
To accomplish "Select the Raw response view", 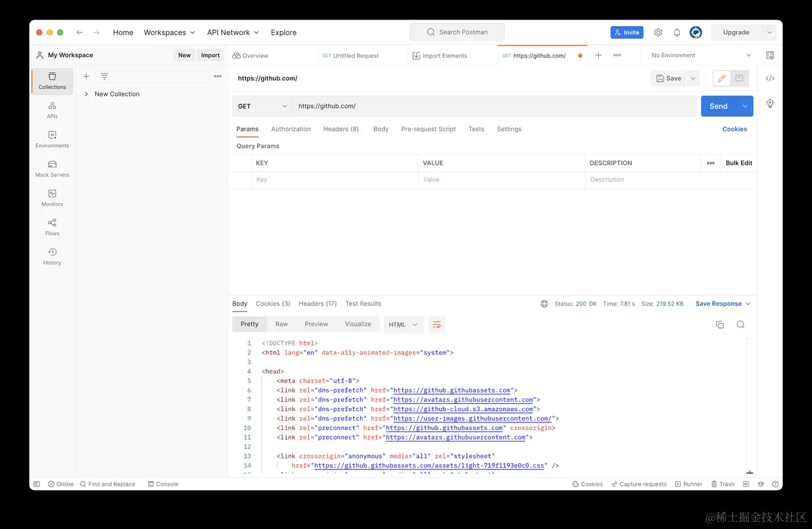I will 282,324.
